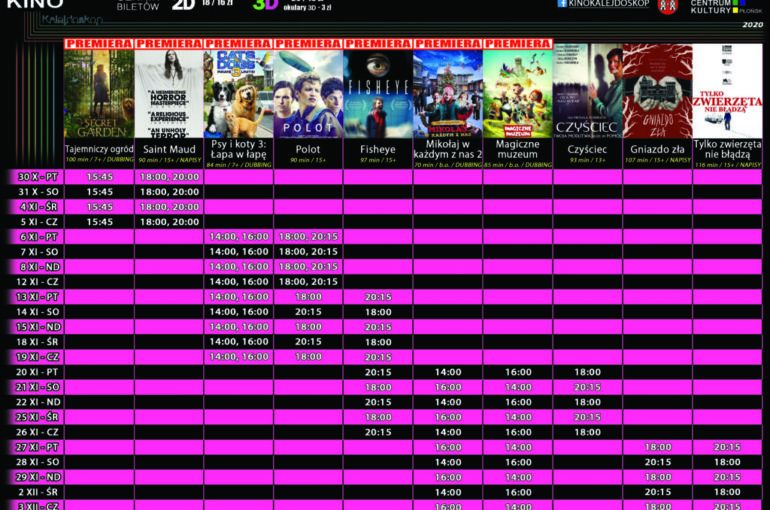Click the 'okulary 3D - 3 zł' price note
The image size is (770, 510).
click(x=307, y=8)
